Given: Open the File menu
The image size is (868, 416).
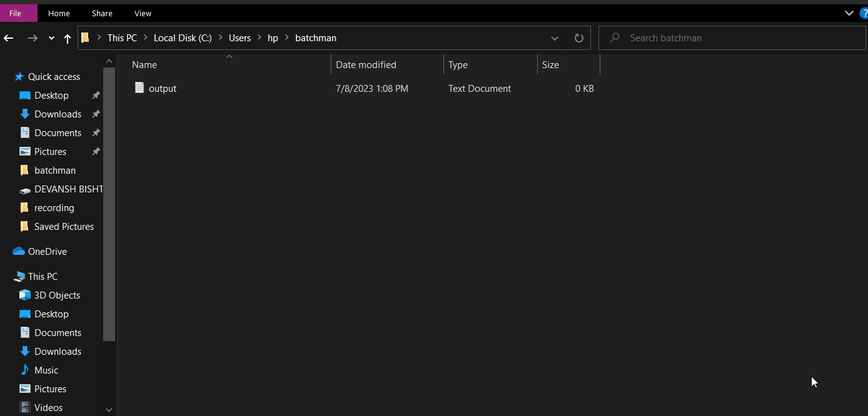Looking at the screenshot, I should [x=15, y=13].
